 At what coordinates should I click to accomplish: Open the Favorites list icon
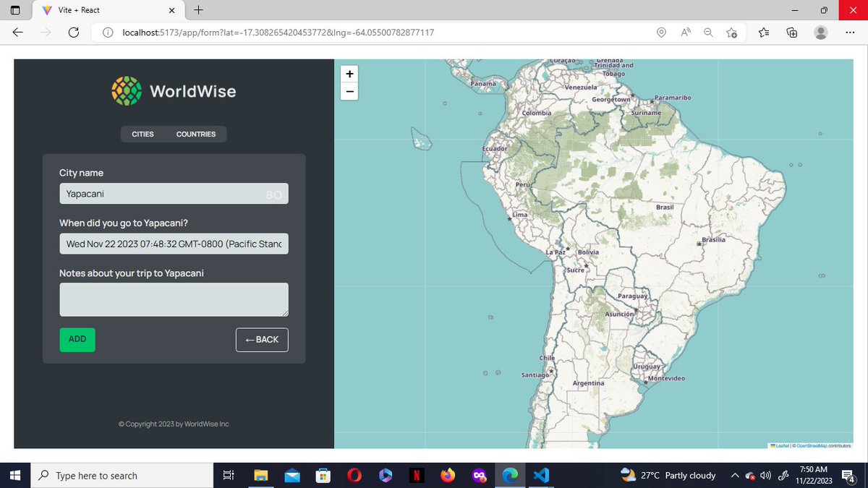(x=765, y=32)
